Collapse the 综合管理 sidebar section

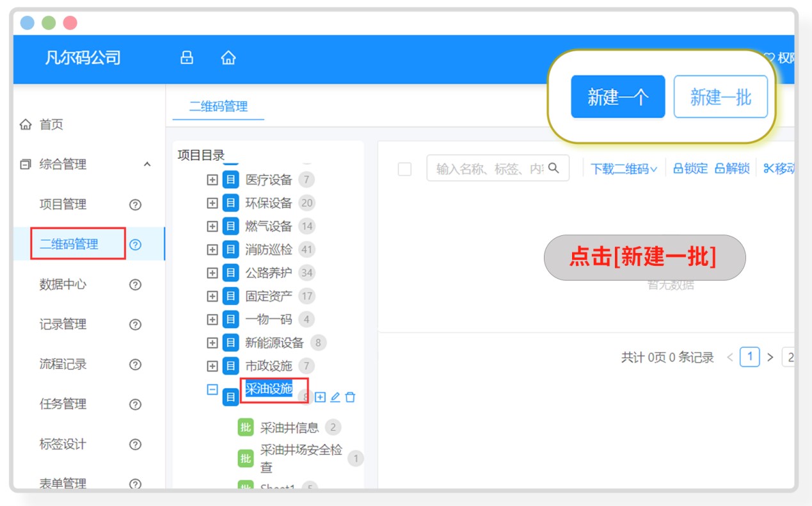(147, 165)
